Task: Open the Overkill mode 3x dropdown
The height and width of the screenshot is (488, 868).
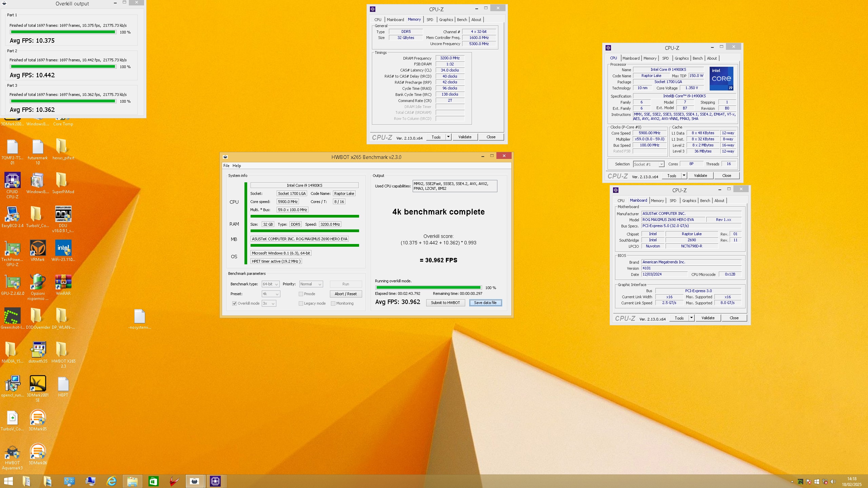Action: (x=269, y=303)
